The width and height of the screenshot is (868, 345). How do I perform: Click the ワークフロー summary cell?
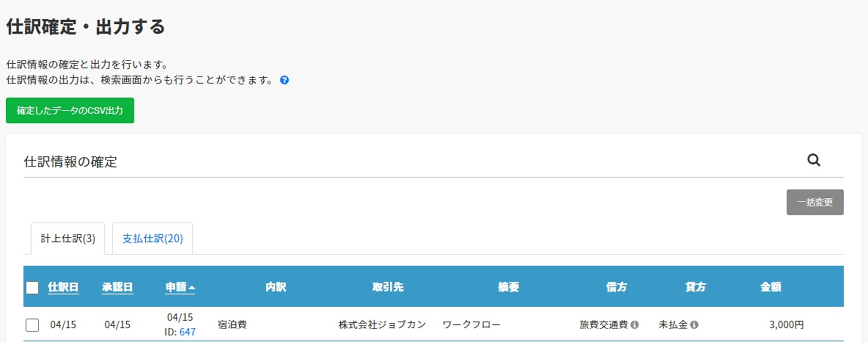[471, 325]
